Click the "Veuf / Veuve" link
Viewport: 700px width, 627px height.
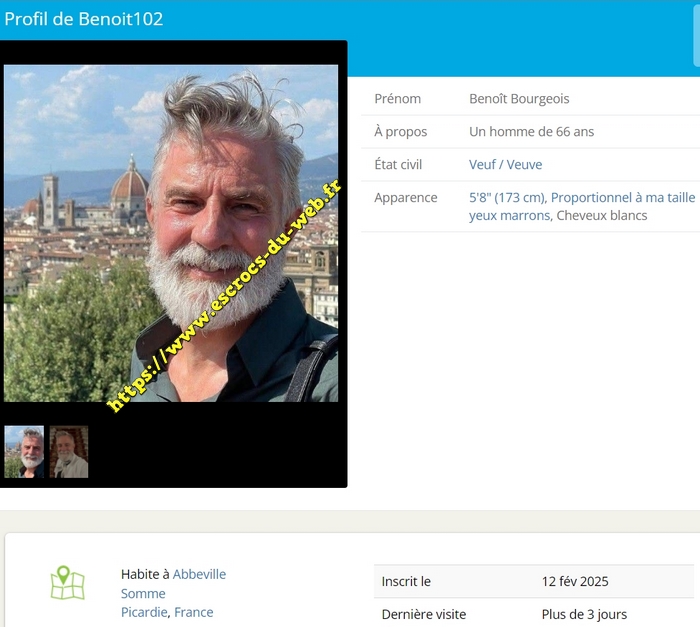(x=505, y=164)
